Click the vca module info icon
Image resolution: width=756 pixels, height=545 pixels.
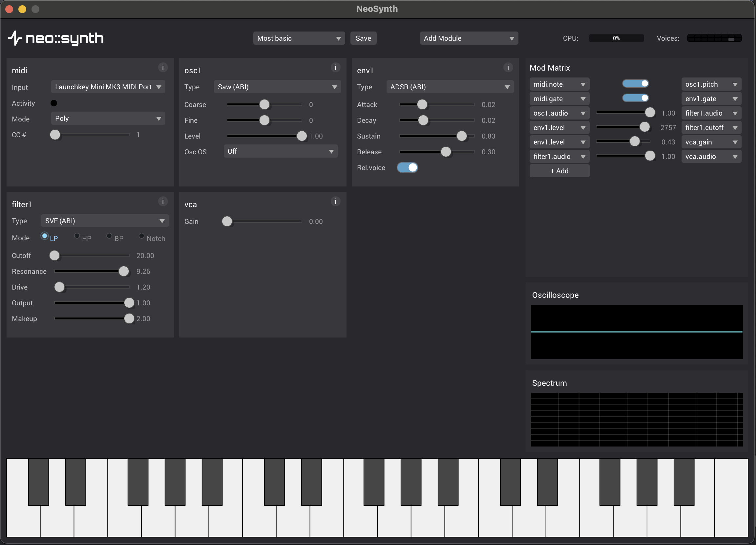[x=335, y=202]
